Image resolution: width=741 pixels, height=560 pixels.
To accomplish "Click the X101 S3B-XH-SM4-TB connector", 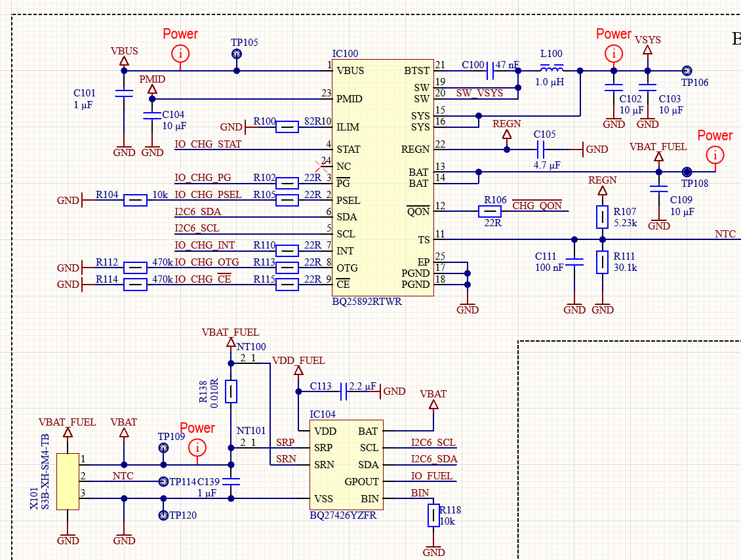I will (68, 481).
